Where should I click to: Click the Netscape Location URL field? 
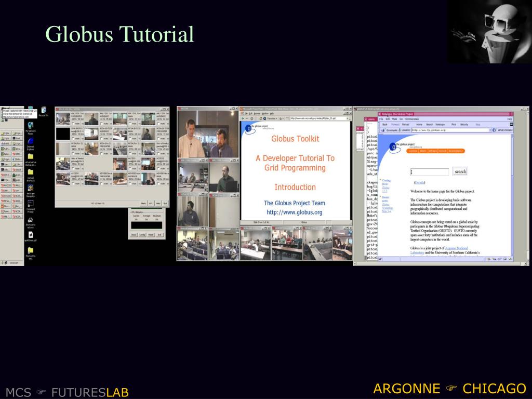coord(450,130)
